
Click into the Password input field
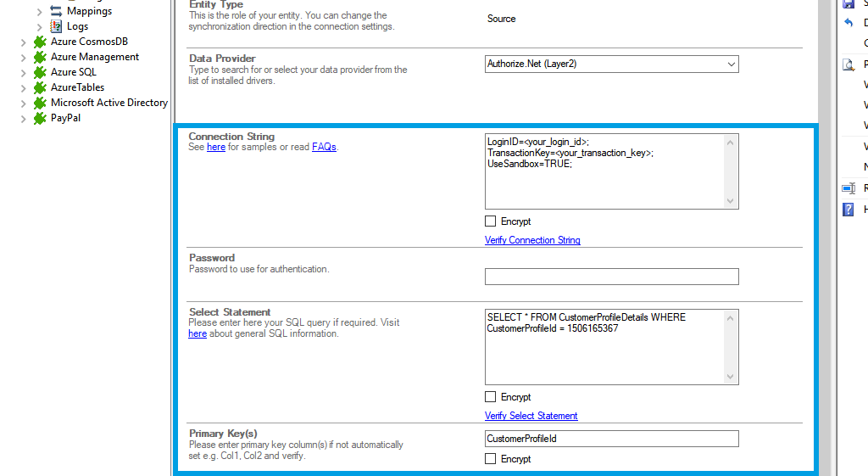(x=611, y=277)
